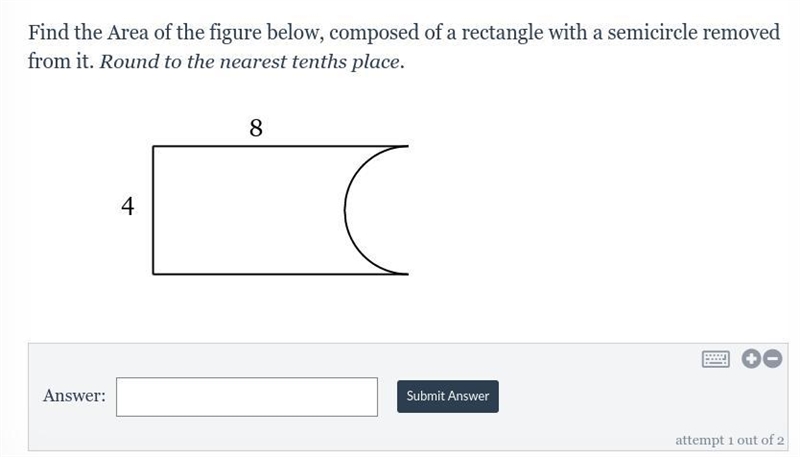Image resolution: width=800 pixels, height=457 pixels.
Task: Focus the Answer input field
Action: tap(247, 397)
